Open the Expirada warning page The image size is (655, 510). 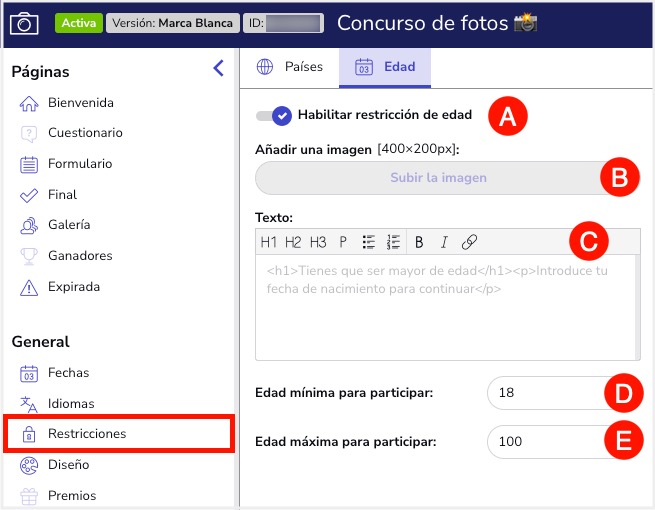click(x=74, y=287)
